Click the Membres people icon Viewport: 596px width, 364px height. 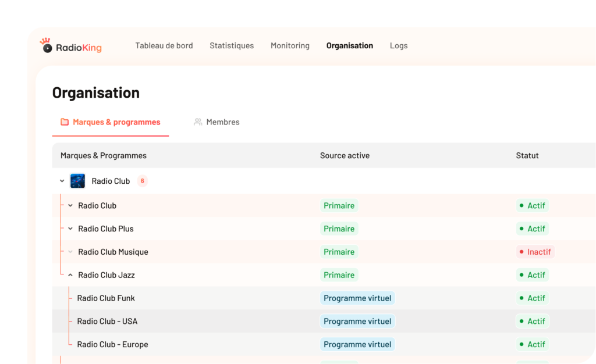[x=198, y=122]
